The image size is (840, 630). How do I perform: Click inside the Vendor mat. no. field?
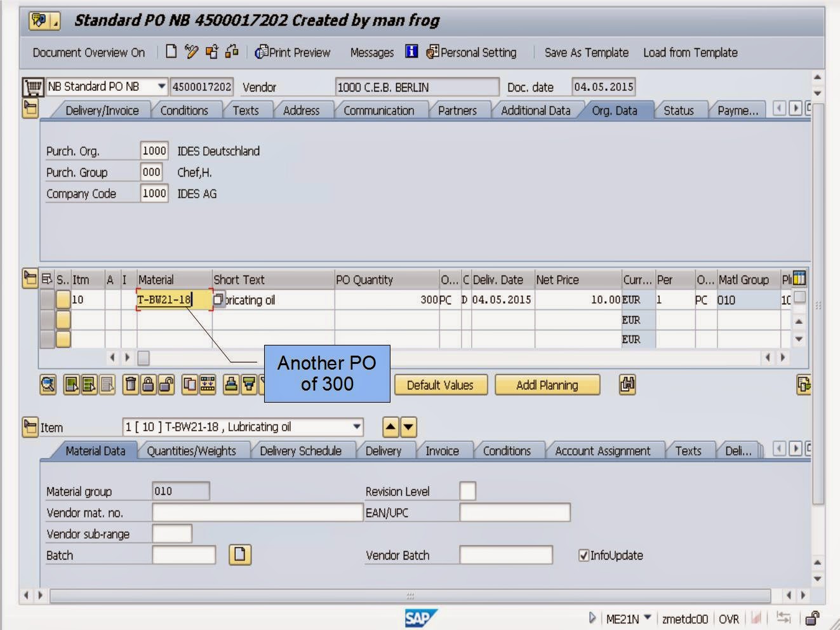click(254, 513)
